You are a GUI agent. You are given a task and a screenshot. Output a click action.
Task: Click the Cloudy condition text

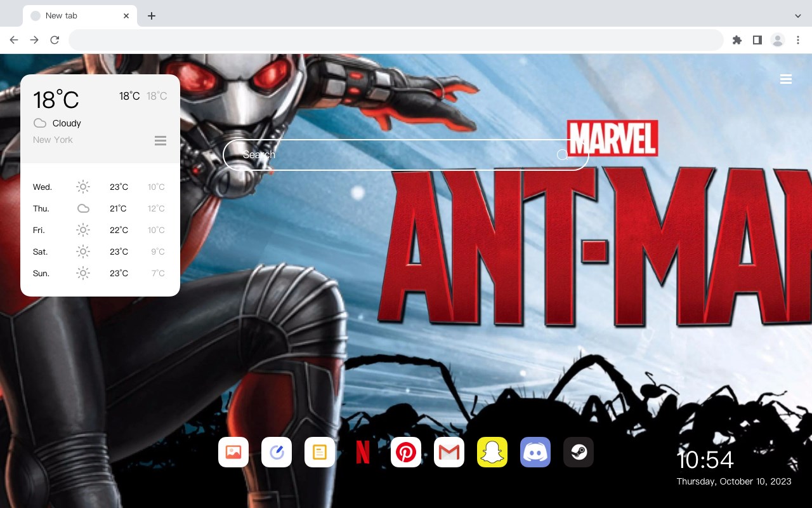[67, 123]
